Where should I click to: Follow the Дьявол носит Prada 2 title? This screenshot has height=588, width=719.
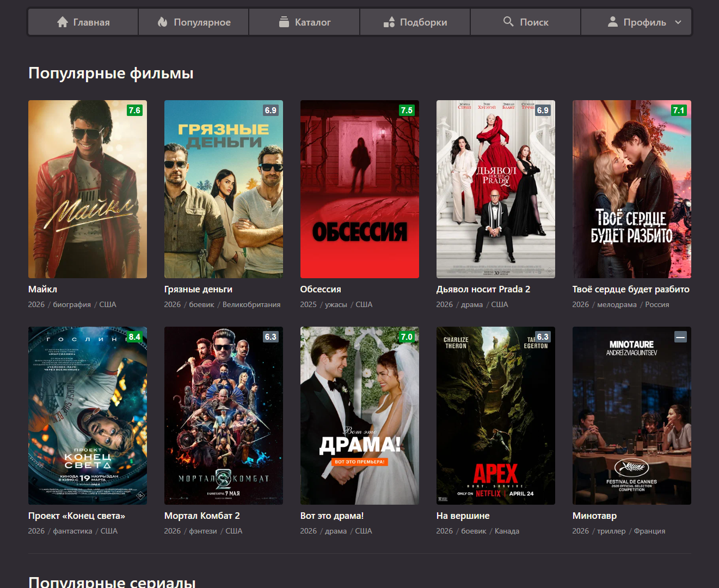click(x=483, y=289)
